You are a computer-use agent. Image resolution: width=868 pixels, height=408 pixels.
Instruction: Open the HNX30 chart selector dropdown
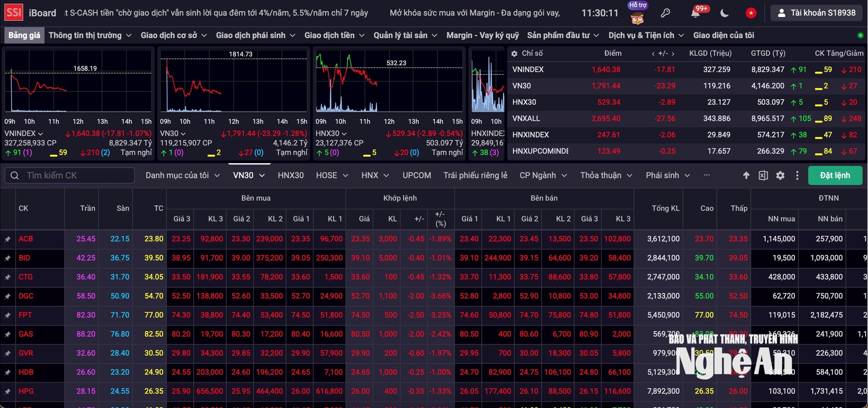331,133
